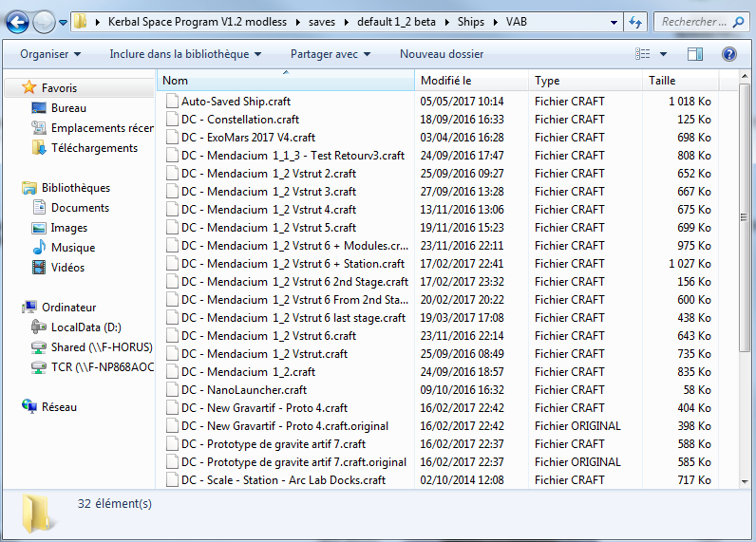Image resolution: width=756 pixels, height=542 pixels.
Task: Open the Partager avec menu
Action: coord(331,54)
